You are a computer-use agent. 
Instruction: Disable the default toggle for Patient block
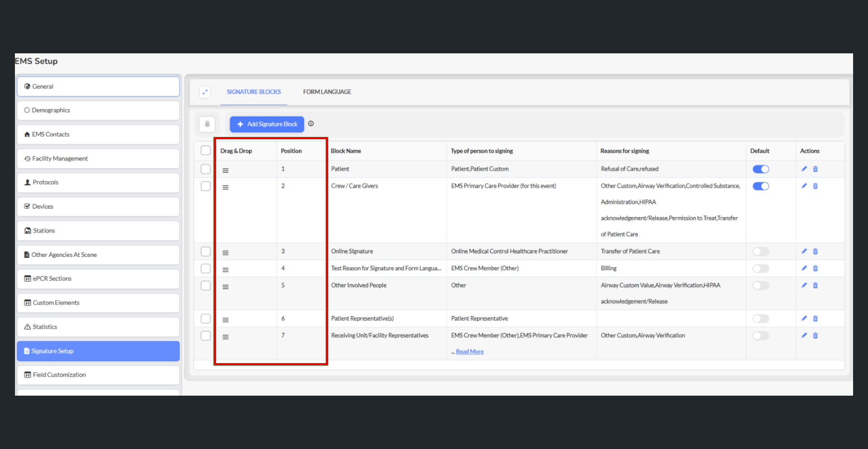(x=760, y=169)
